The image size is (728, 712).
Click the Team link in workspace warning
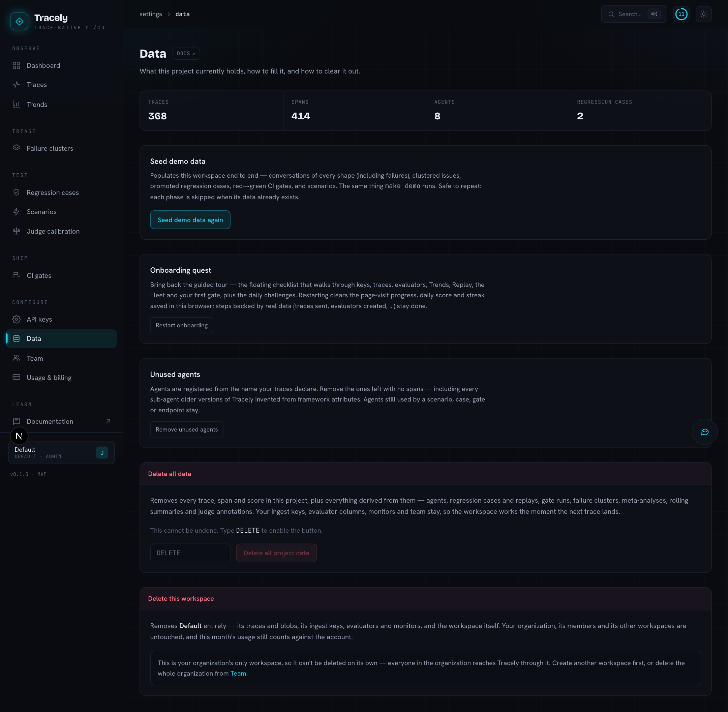(x=238, y=673)
